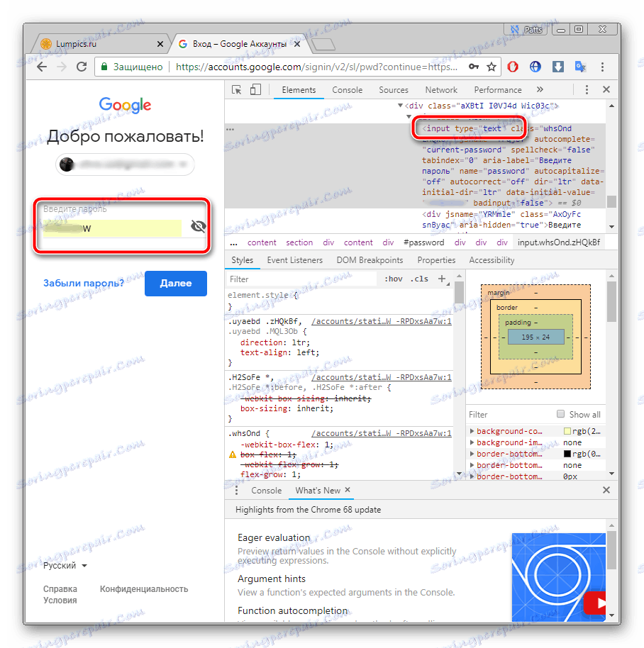The image size is (644, 648).
Task: Toggle the device toolbar icon in DevTools
Action: pyautogui.click(x=256, y=89)
